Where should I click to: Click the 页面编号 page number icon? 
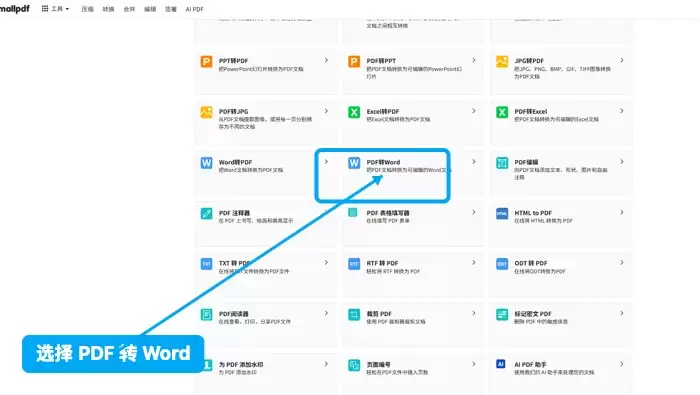(x=354, y=365)
